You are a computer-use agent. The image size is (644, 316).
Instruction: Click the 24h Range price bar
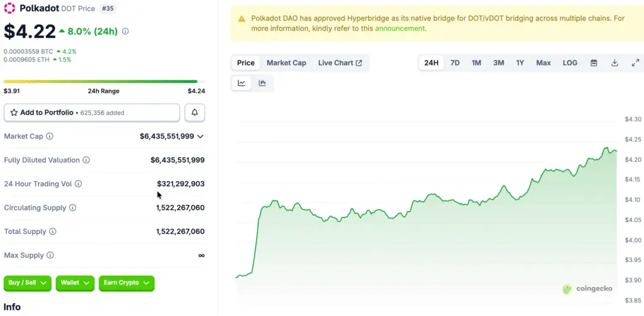(x=101, y=81)
